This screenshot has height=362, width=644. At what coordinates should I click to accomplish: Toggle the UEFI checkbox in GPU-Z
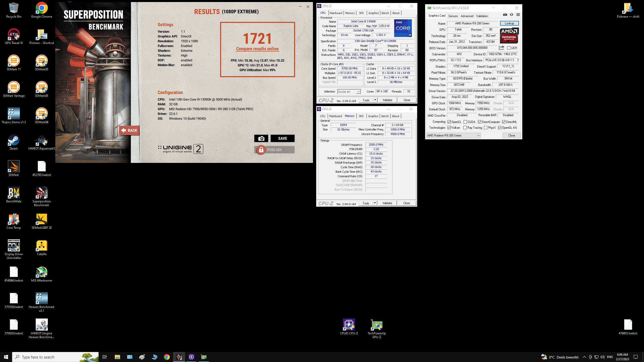click(x=509, y=48)
